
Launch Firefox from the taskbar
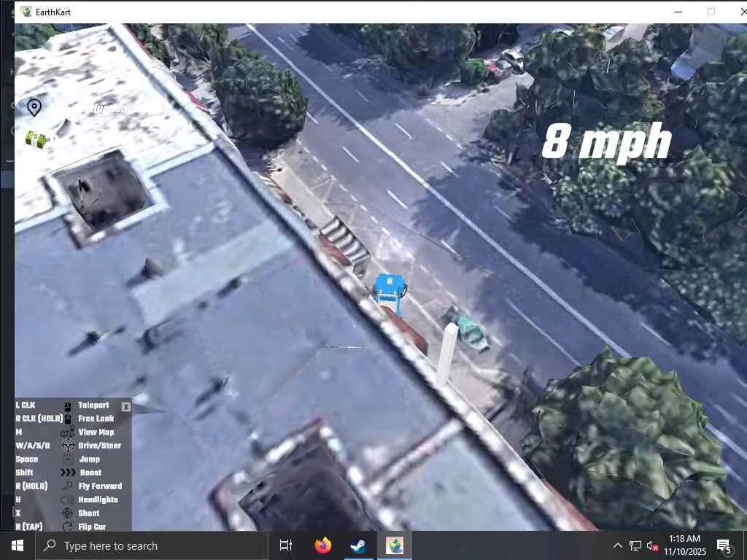323,545
